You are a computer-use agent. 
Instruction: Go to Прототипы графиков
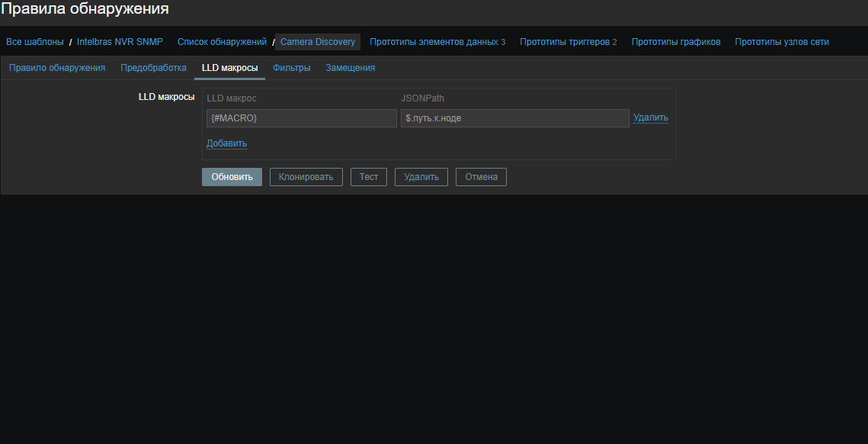[x=675, y=42]
